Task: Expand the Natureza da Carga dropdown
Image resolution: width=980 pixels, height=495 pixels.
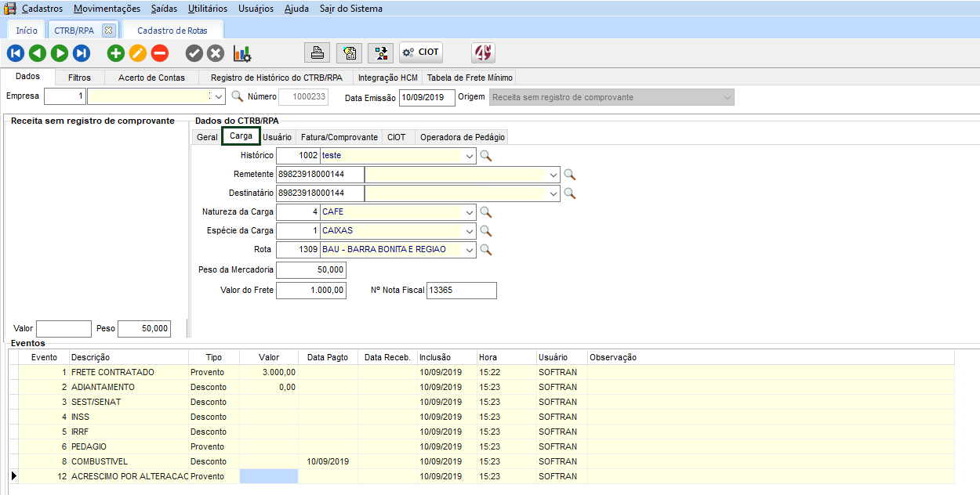Action: (470, 212)
